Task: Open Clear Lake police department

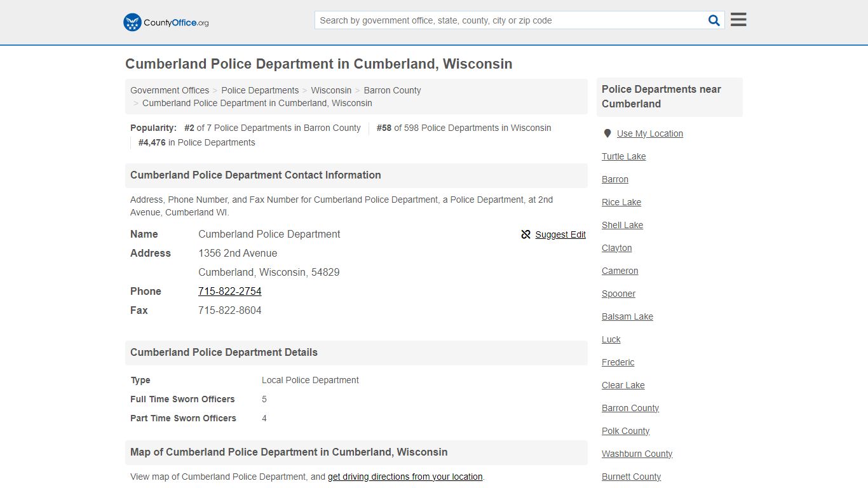Action: (x=623, y=385)
